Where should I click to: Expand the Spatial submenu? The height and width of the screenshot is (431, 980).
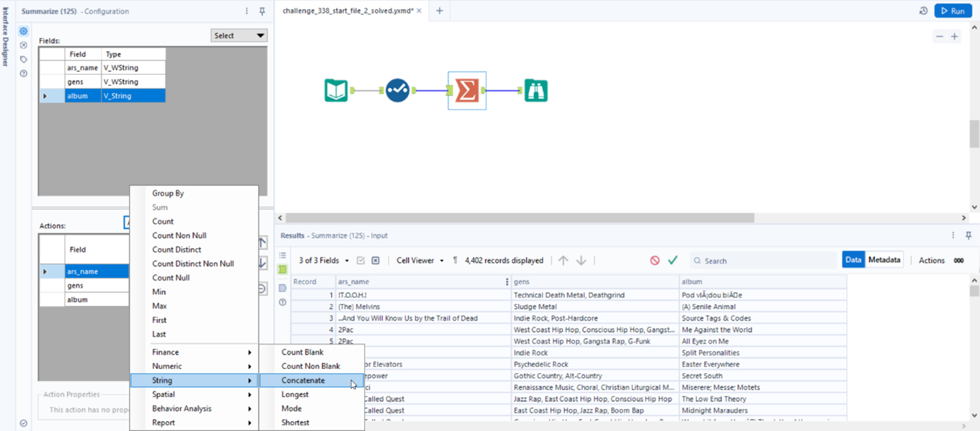194,394
